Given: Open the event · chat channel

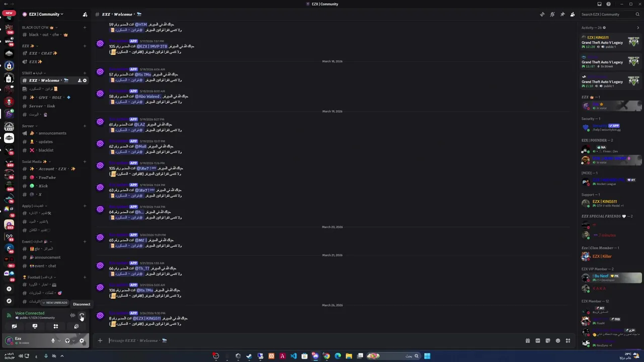Looking at the screenshot, I should 54,266.
